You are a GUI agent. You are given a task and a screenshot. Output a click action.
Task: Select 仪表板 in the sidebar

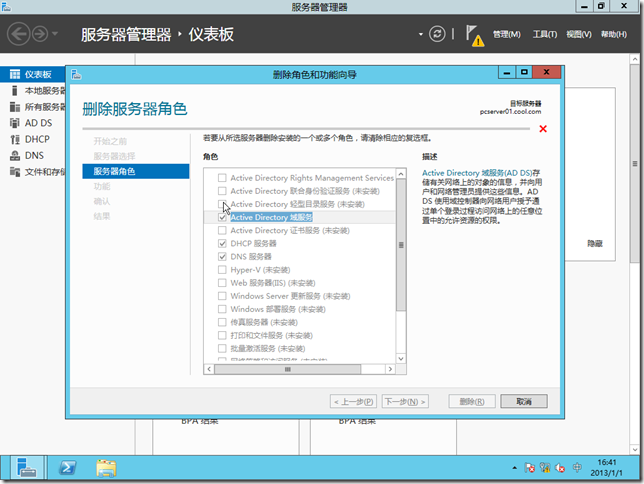(33, 74)
